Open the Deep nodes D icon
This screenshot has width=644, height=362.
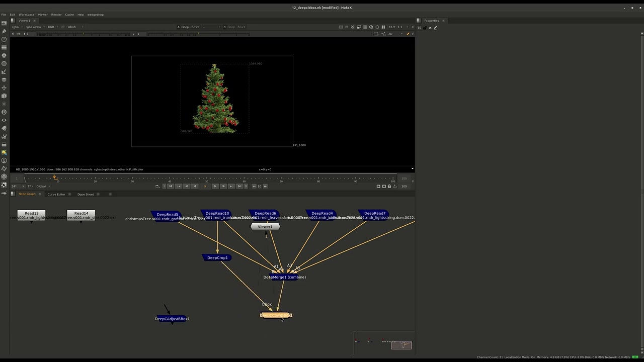pyautogui.click(x=4, y=112)
